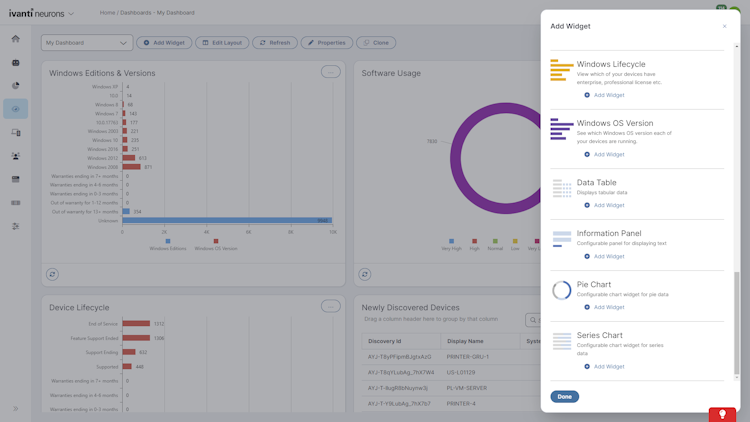Click the Done button
The image size is (750, 422).
coord(564,397)
